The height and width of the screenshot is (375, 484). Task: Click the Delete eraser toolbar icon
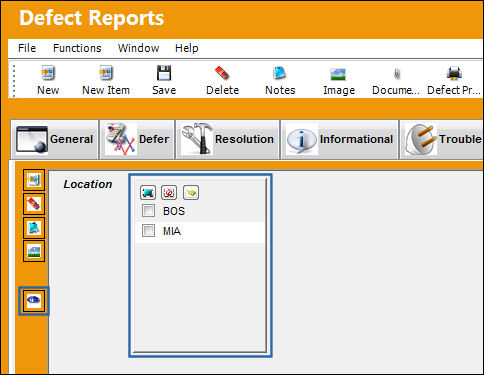[222, 73]
